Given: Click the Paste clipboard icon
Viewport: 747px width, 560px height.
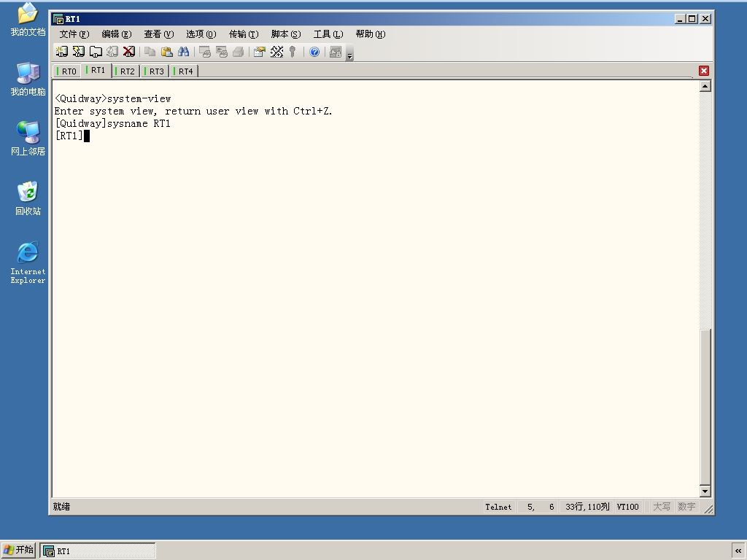Looking at the screenshot, I should tap(167, 52).
